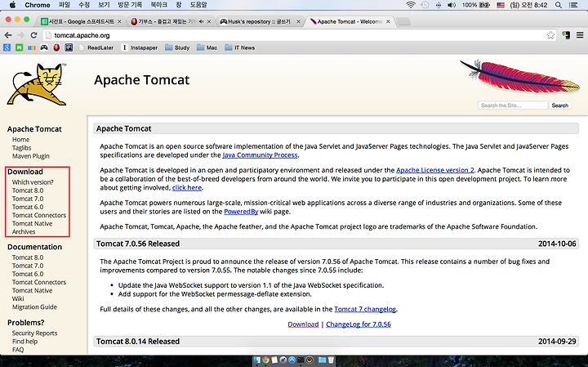Viewport: 588px width, 367px height.
Task: Open the blue Google 'g' bookmark icon
Action: click(7, 47)
